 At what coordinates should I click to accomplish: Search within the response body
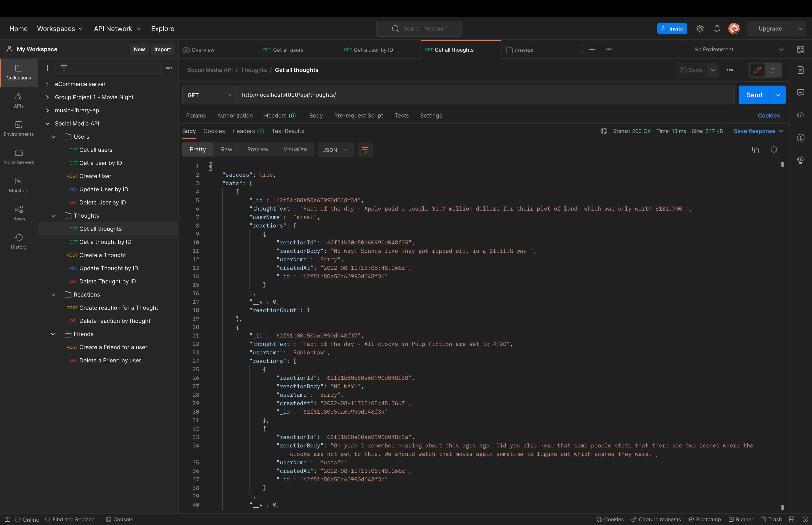point(774,150)
